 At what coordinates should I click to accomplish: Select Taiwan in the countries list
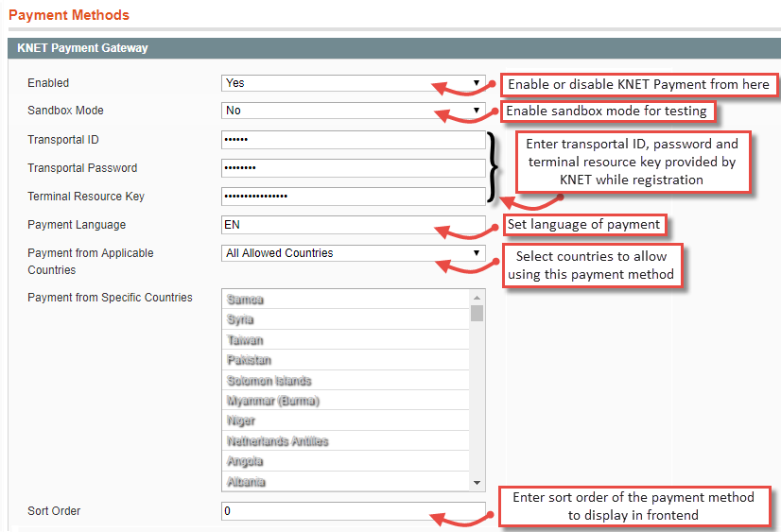coord(346,340)
